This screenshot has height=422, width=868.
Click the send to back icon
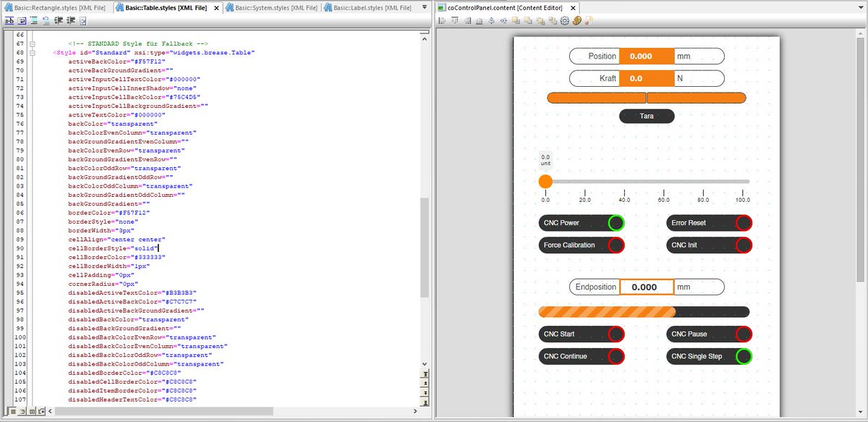coord(553,20)
